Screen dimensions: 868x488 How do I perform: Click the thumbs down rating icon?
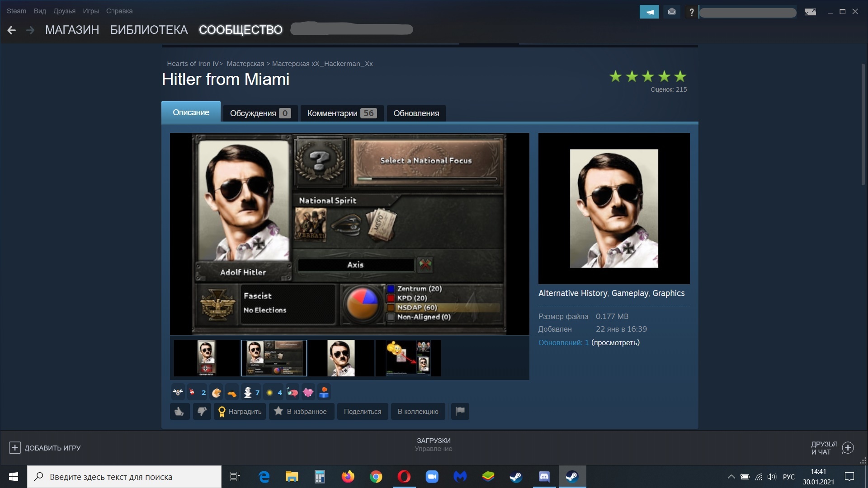coord(202,411)
